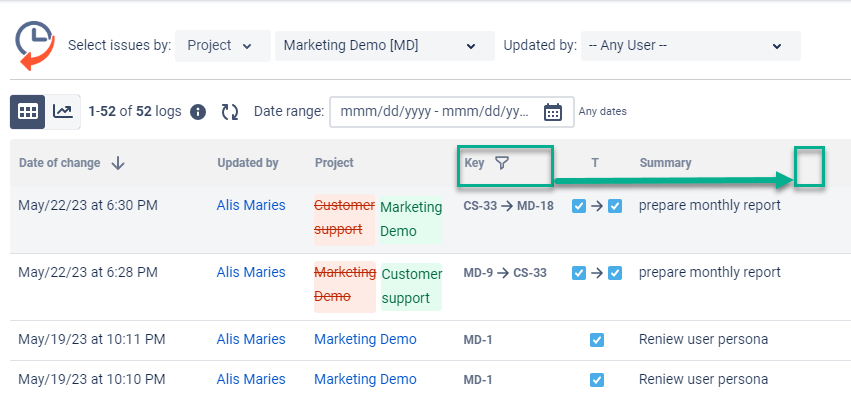Switch to the table grid view
This screenshot has height=399, width=851.
tap(28, 112)
